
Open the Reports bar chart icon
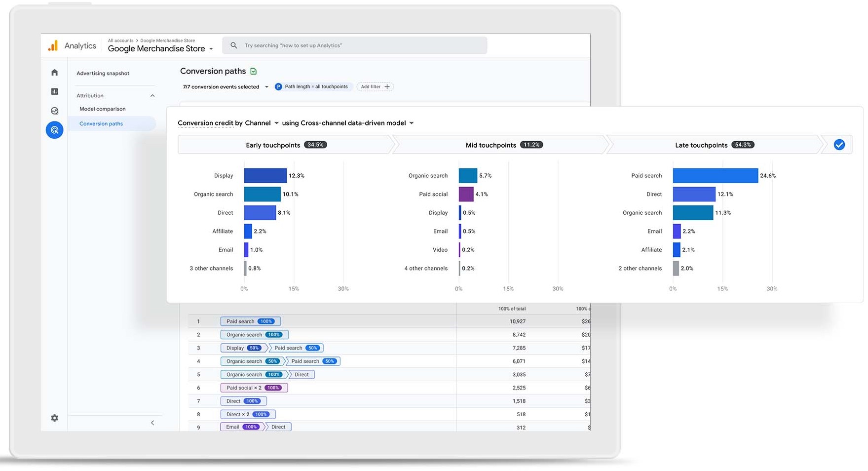pyautogui.click(x=54, y=91)
